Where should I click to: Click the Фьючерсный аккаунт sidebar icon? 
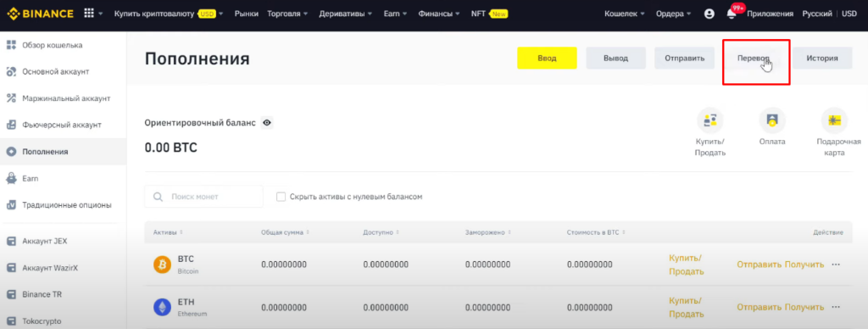[11, 125]
